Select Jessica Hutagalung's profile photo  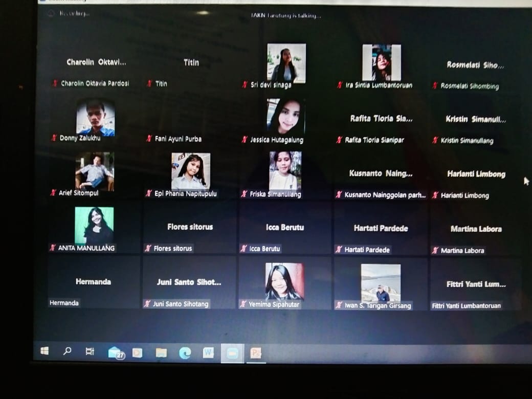pyautogui.click(x=286, y=117)
